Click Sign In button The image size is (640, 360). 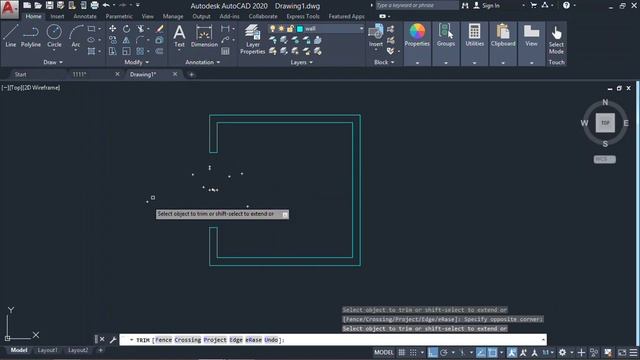(487, 6)
